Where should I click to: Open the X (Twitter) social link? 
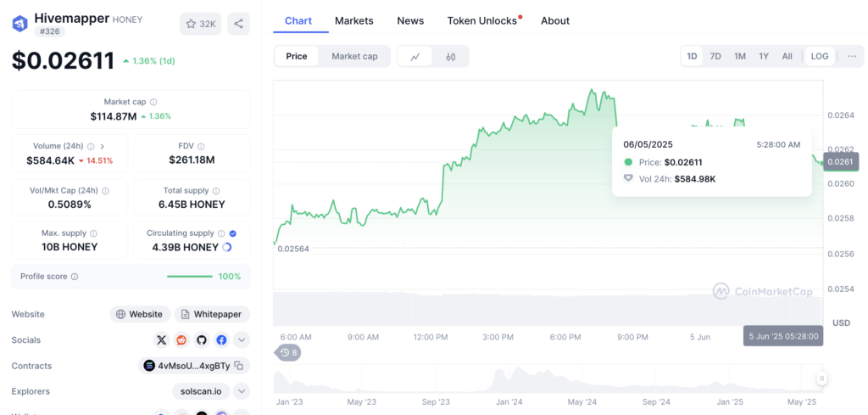point(161,340)
